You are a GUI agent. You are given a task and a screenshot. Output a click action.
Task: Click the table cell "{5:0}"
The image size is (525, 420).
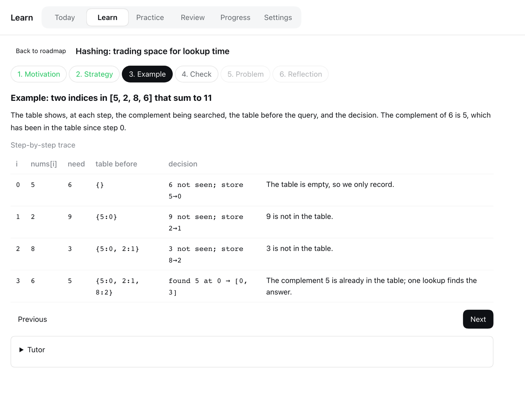pyautogui.click(x=106, y=217)
